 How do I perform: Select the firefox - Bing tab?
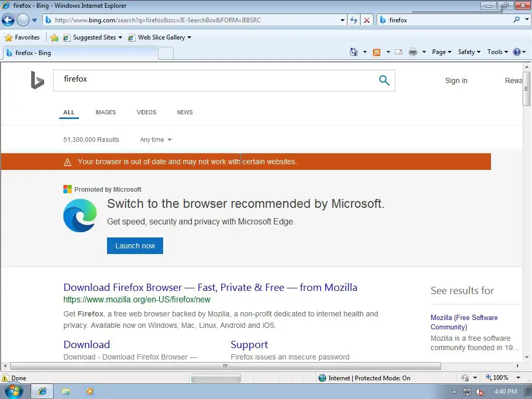coord(80,53)
